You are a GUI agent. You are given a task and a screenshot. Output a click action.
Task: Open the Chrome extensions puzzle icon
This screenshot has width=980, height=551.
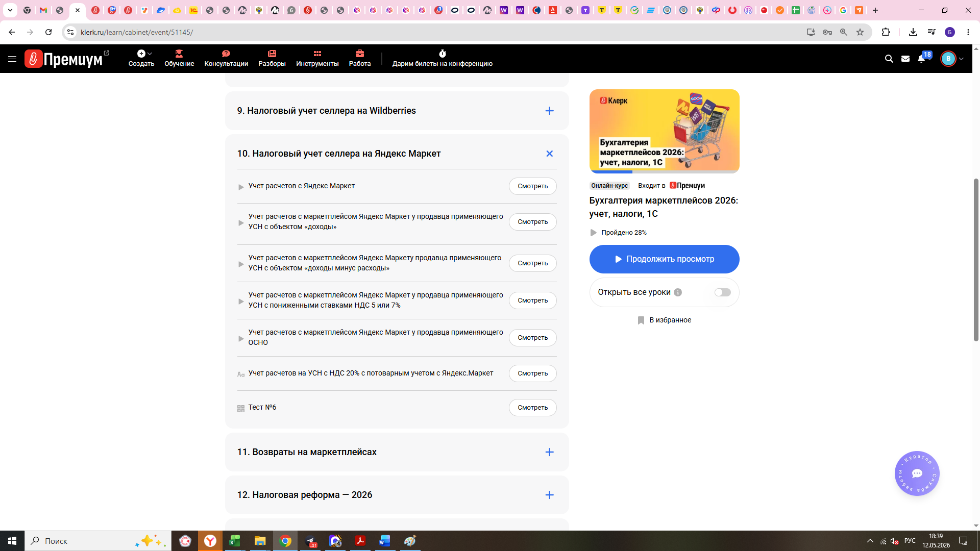886,32
